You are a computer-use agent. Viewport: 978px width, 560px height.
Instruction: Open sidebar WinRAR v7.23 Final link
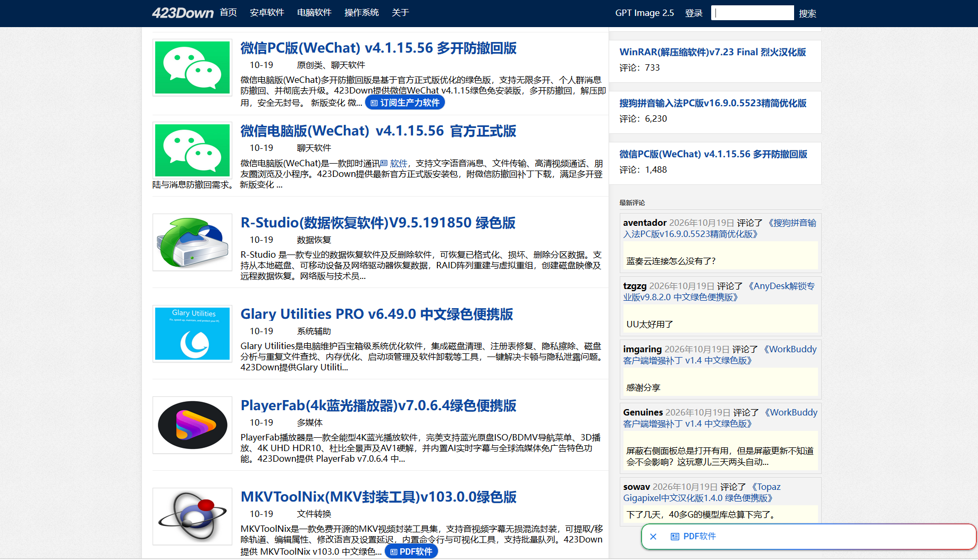click(x=713, y=52)
